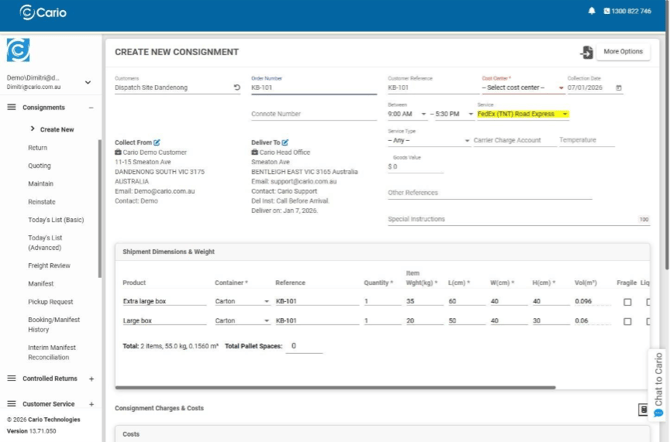The image size is (670, 442).
Task: Open the Quoting menu item
Action: click(x=39, y=166)
